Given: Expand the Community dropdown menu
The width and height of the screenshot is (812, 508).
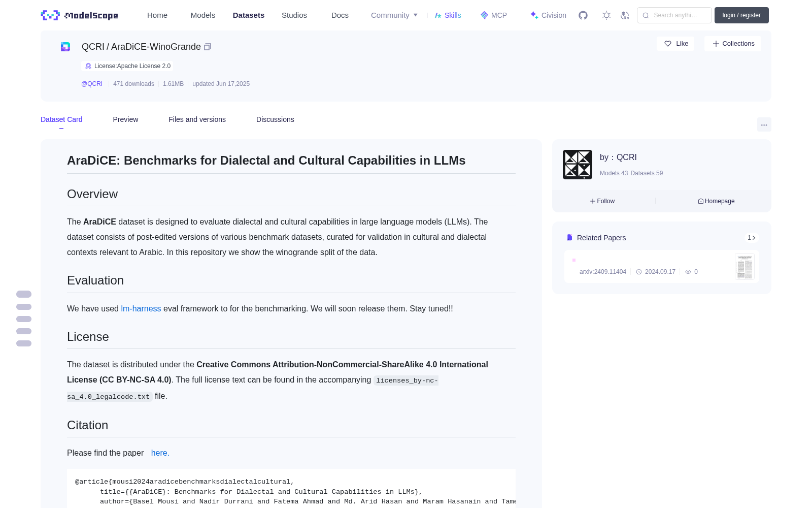Looking at the screenshot, I should point(394,15).
